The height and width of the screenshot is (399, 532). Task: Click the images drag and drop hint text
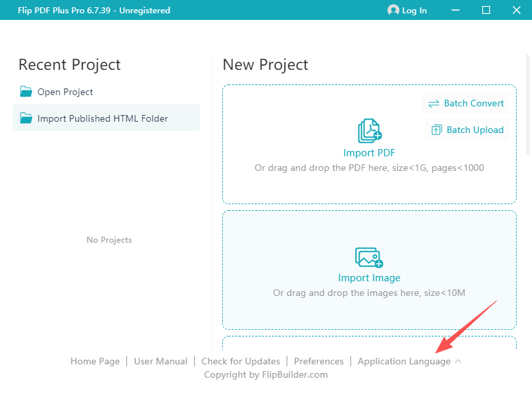click(x=369, y=293)
